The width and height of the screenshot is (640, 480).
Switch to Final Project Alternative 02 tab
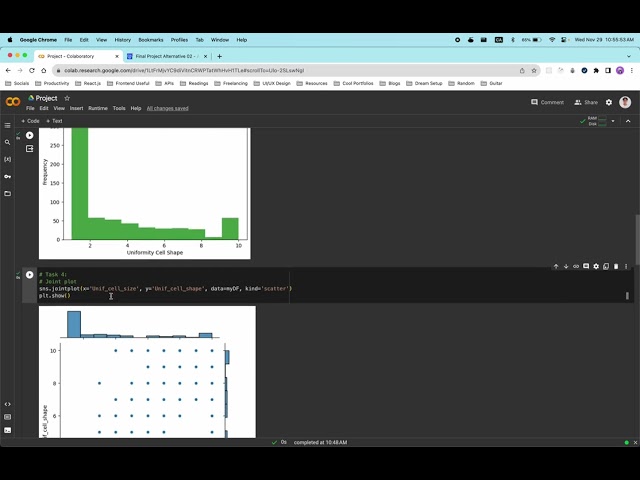167,56
